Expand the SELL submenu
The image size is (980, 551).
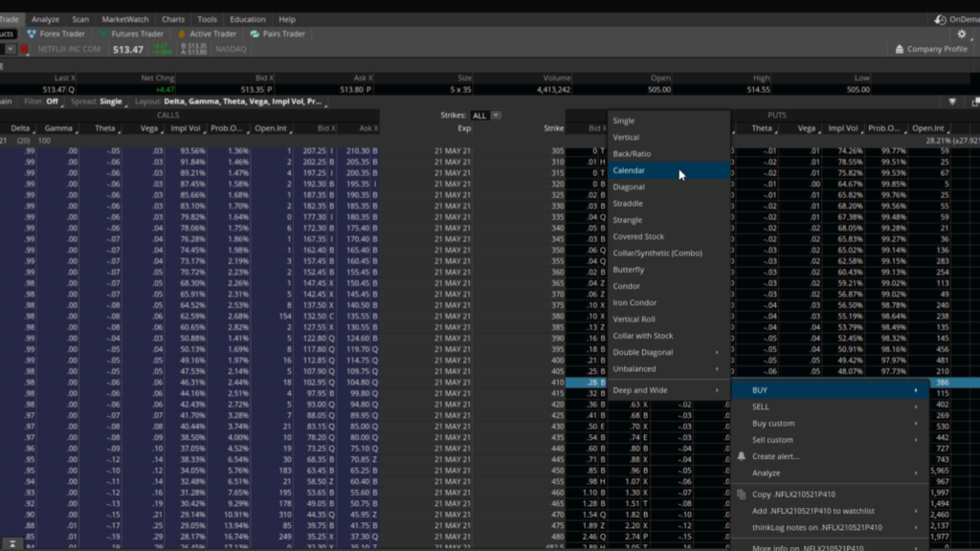[x=830, y=407]
